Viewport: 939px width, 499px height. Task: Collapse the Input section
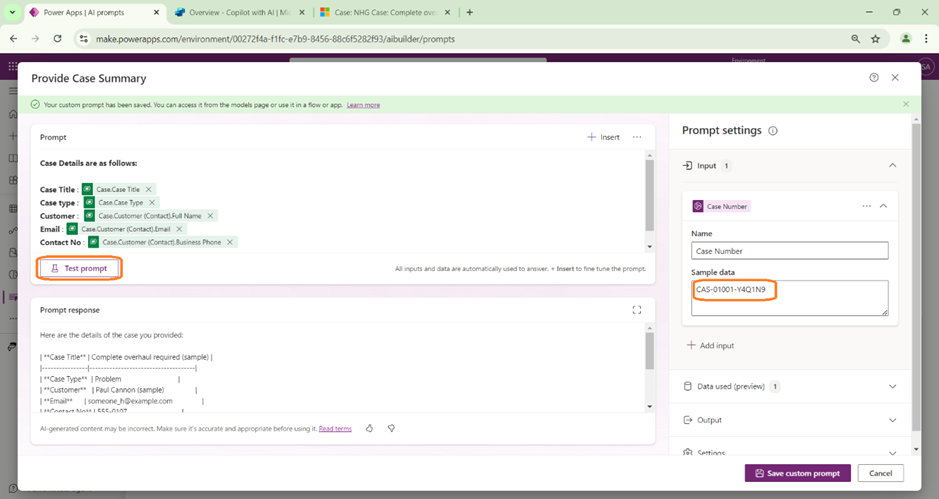coord(892,166)
